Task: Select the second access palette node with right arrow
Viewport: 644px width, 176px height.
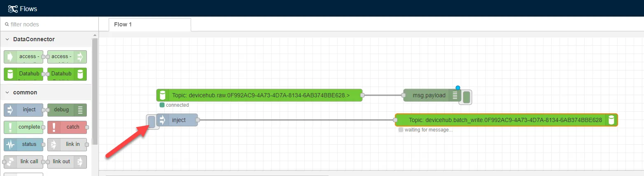Action: [x=67, y=57]
